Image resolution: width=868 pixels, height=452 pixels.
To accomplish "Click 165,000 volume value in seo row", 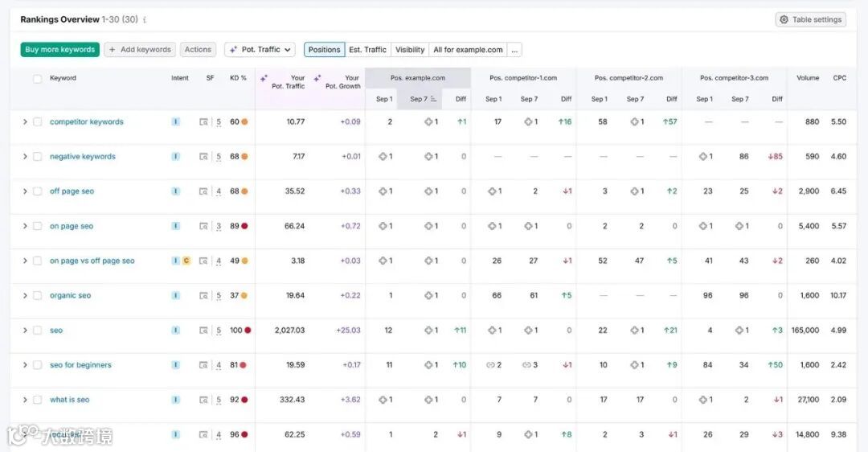I will 805,330.
